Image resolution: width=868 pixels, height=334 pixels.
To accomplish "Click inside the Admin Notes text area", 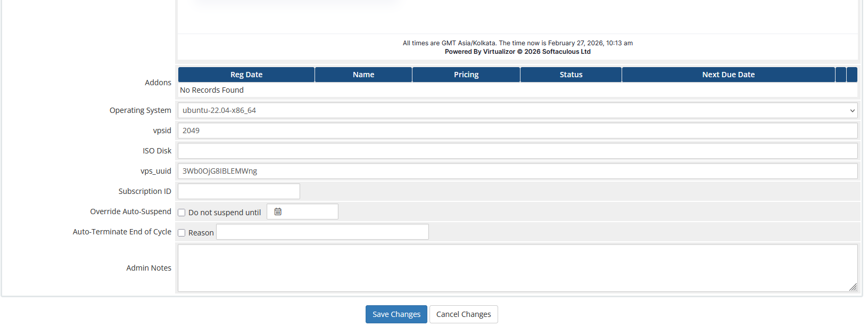I will tap(517, 267).
